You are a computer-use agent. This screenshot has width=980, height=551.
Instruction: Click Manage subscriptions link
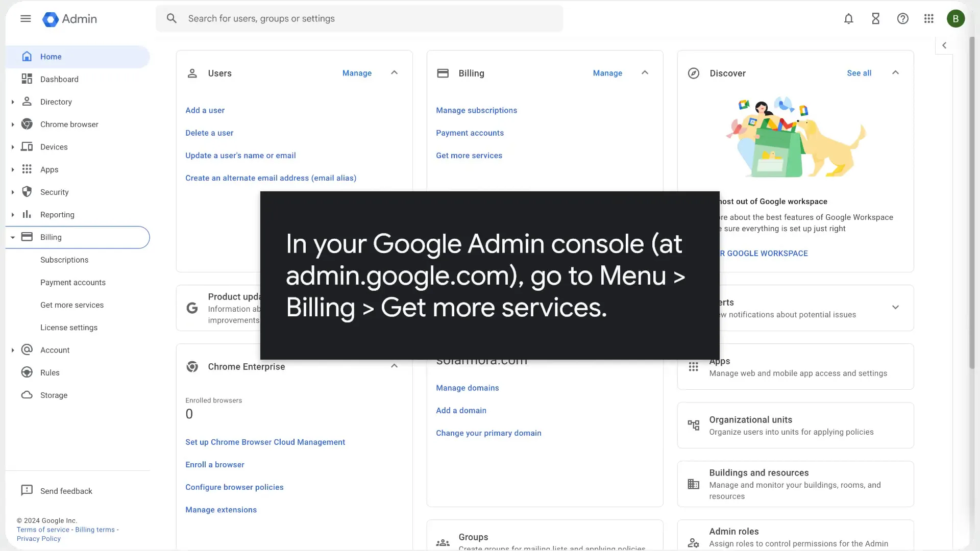(x=476, y=110)
